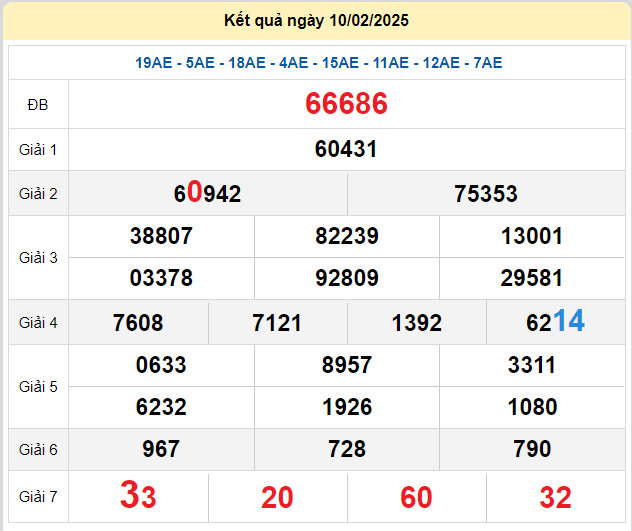The width and height of the screenshot is (632, 531).
Task: Click the Giải 4 number 1392
Action: [417, 323]
